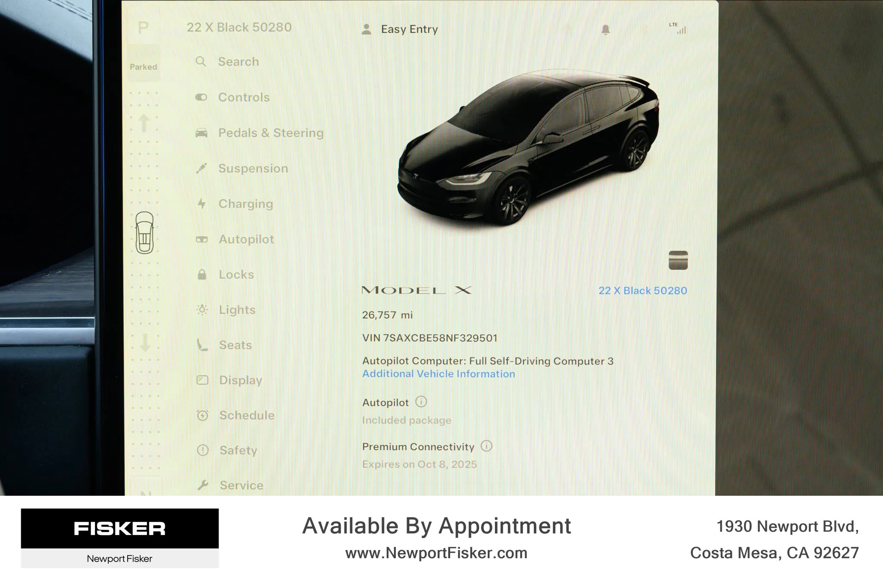The height and width of the screenshot is (588, 883).
Task: Click the Additional Vehicle Information link
Action: pos(438,374)
